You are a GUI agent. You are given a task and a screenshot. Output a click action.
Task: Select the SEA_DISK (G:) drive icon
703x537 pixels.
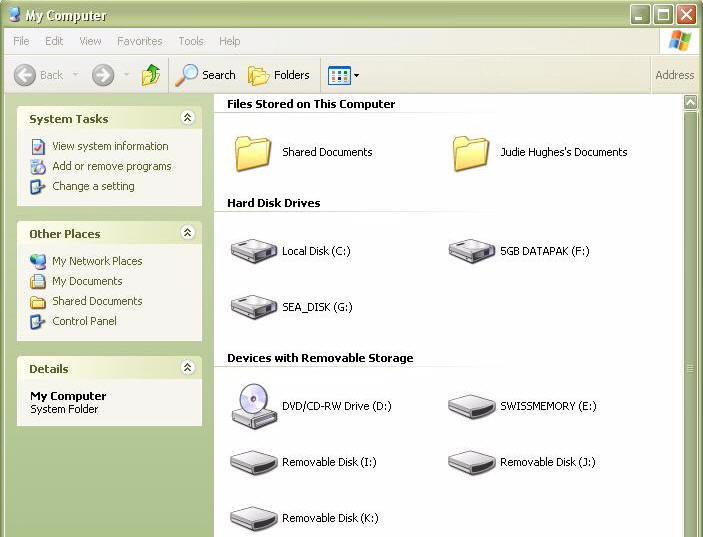tap(253, 307)
